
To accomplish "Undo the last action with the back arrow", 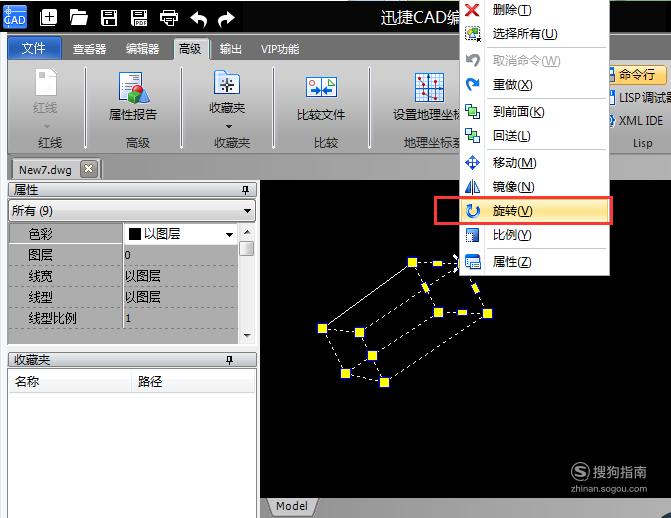I will [x=198, y=18].
